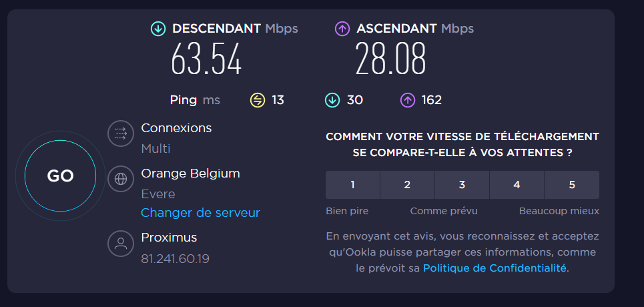
Task: Open Changer de serveur link
Action: (x=200, y=213)
